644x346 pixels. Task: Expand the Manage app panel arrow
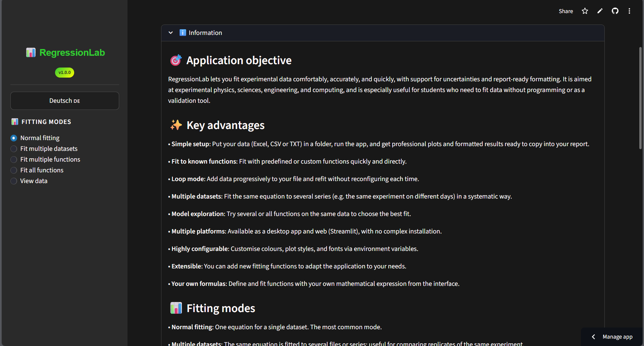pos(593,337)
